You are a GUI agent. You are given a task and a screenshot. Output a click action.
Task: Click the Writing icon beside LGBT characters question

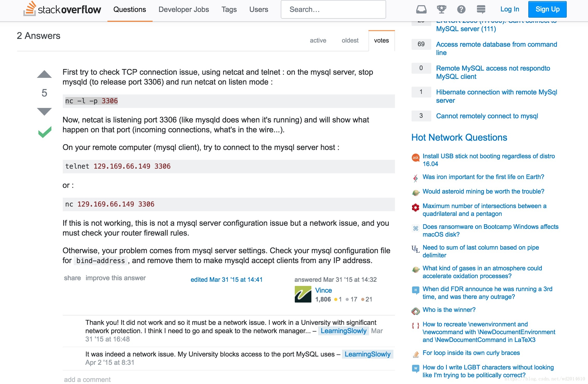click(415, 369)
